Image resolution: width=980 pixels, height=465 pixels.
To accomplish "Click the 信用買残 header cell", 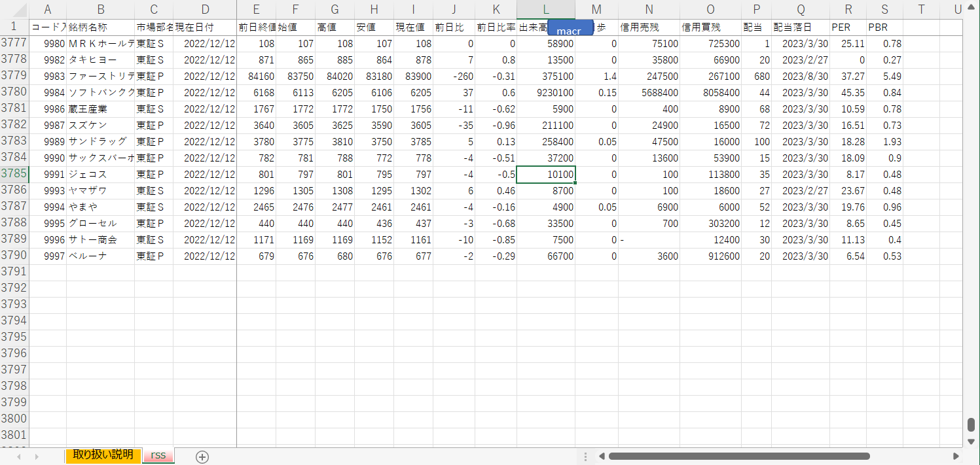I will point(710,27).
